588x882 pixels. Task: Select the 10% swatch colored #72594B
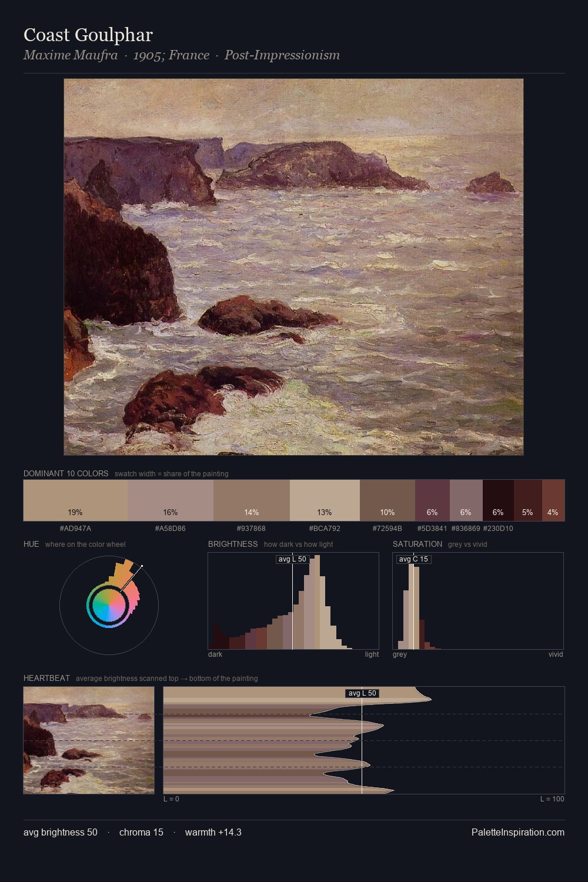(387, 500)
